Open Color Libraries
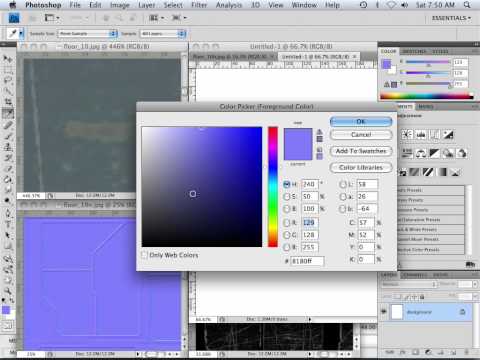The height and width of the screenshot is (360, 480). click(361, 167)
